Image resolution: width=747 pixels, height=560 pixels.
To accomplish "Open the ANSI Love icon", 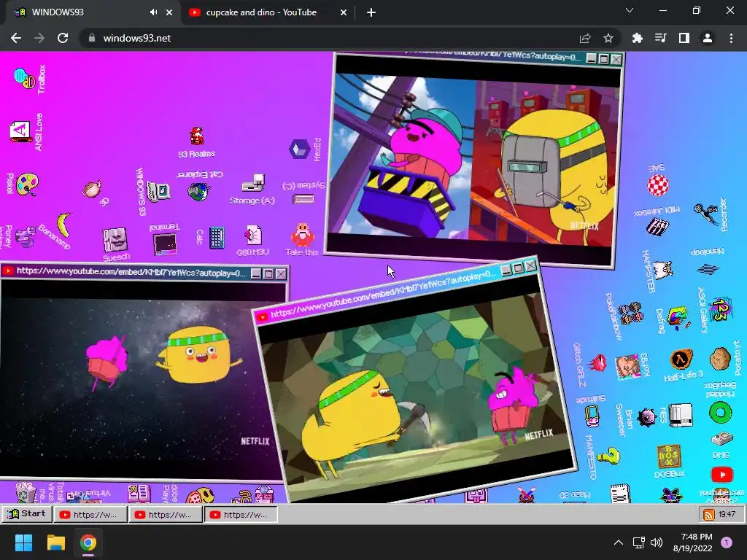I will (x=20, y=131).
